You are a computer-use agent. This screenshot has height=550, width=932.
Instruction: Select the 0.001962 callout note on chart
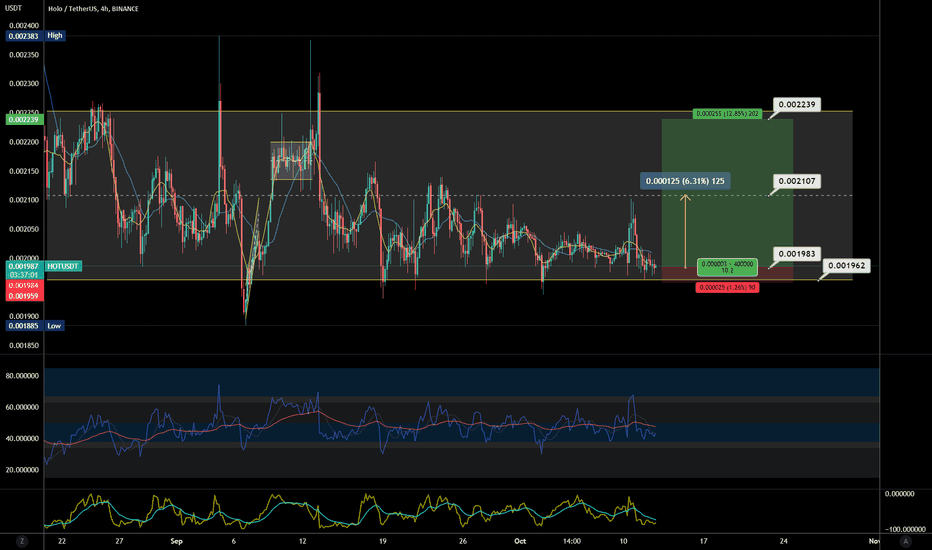(846, 265)
